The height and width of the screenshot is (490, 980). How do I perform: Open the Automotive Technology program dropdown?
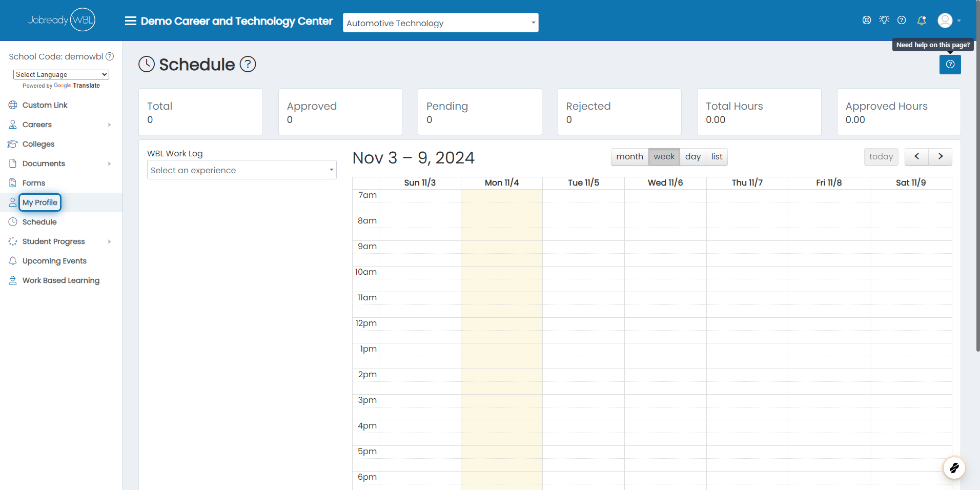[441, 23]
